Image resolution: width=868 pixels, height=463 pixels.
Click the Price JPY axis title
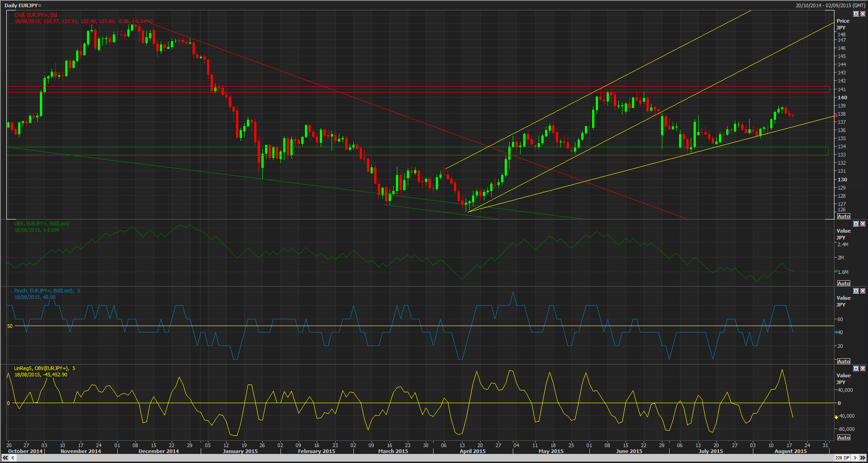[x=843, y=24]
